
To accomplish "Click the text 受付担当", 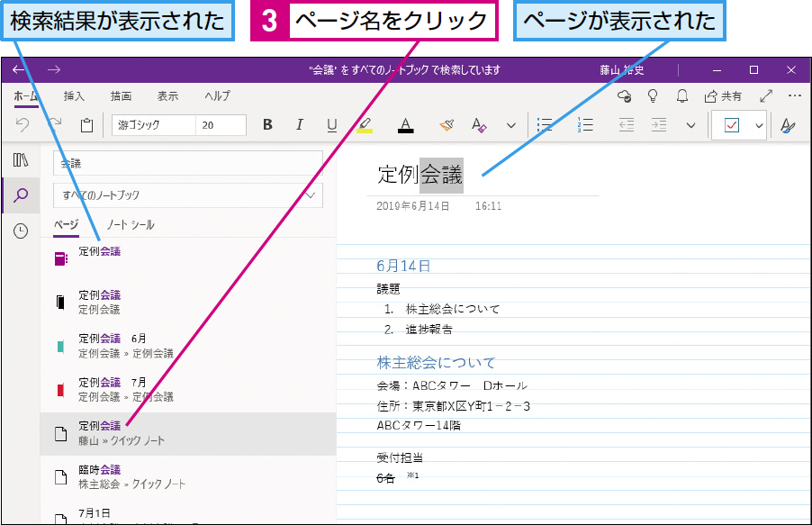I will coord(400,457).
